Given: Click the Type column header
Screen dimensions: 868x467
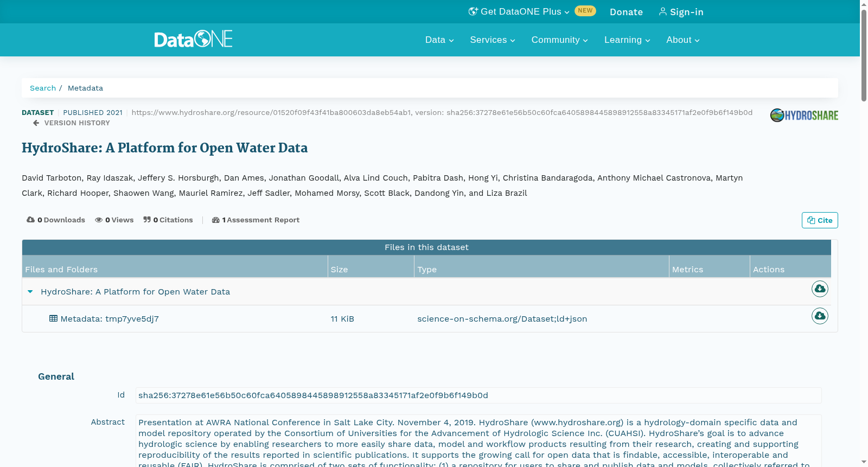Looking at the screenshot, I should [x=541, y=267].
